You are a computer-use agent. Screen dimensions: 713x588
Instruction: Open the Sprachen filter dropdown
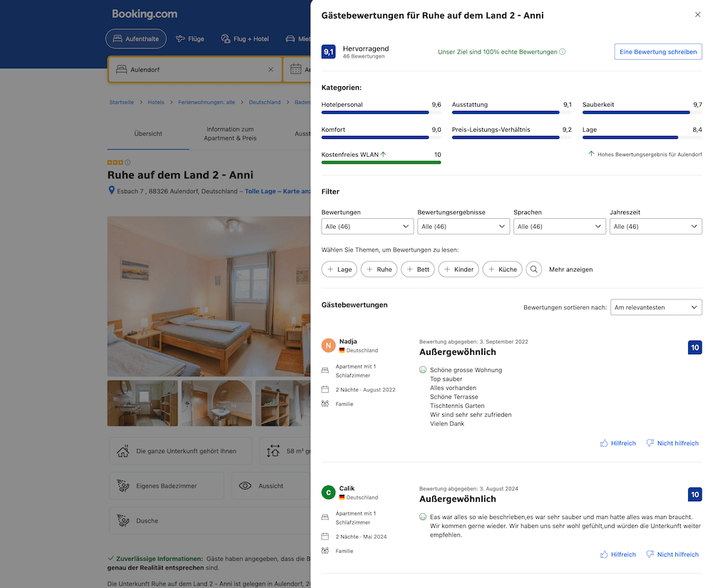click(x=559, y=227)
